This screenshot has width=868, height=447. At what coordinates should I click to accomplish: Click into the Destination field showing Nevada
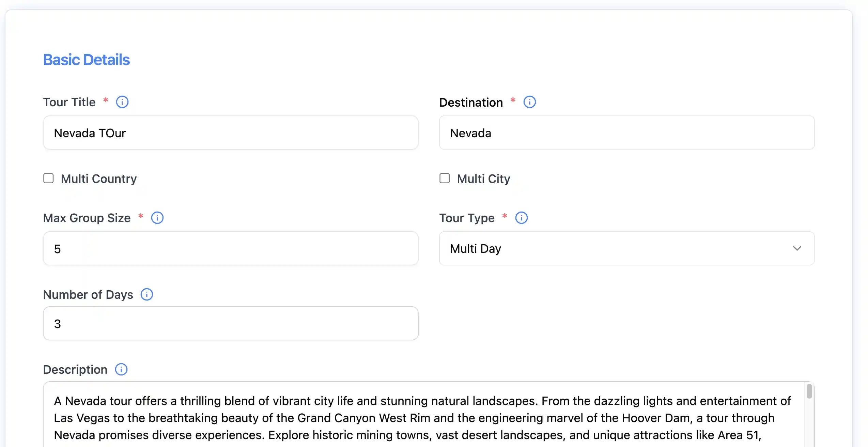(x=626, y=133)
